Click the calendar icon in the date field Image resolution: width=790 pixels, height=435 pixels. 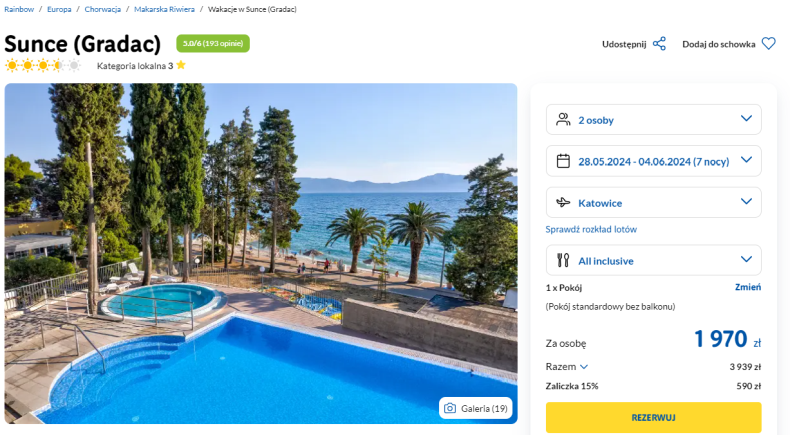563,161
